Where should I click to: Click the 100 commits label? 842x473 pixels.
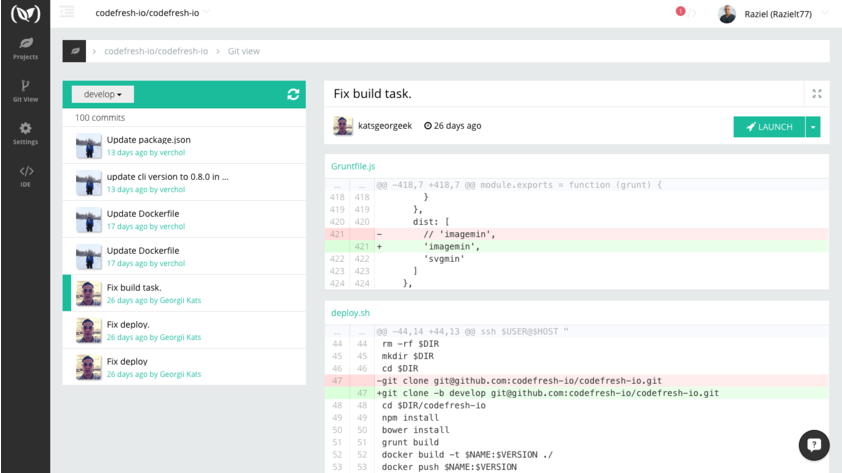click(100, 118)
